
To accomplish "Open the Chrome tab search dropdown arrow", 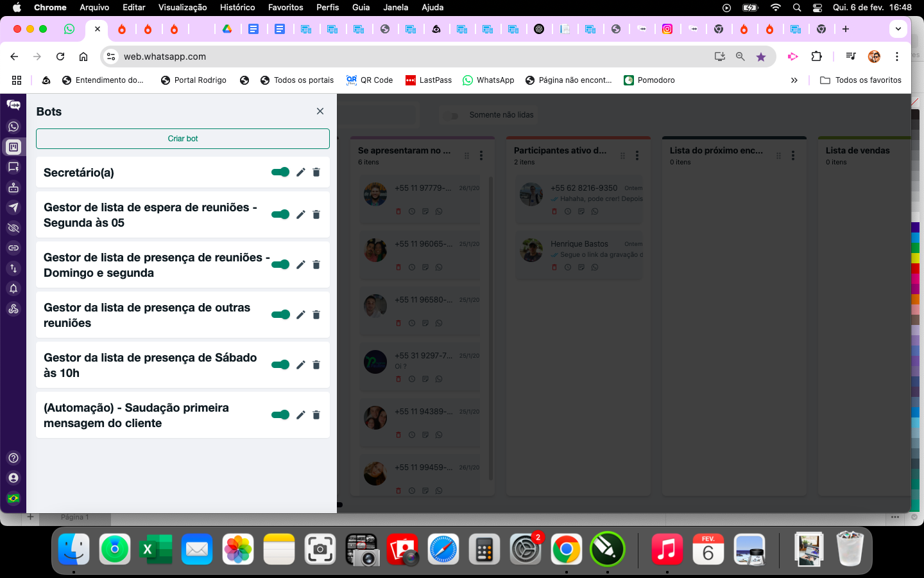I will (x=898, y=29).
